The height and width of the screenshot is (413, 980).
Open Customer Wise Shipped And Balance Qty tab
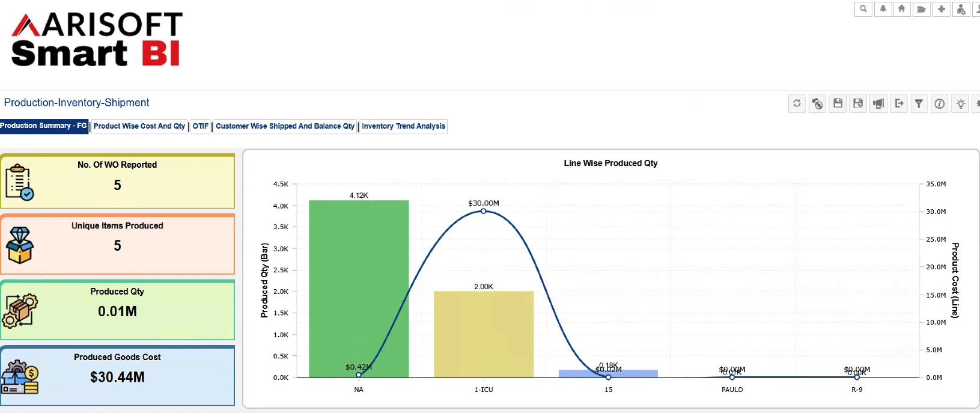(285, 126)
